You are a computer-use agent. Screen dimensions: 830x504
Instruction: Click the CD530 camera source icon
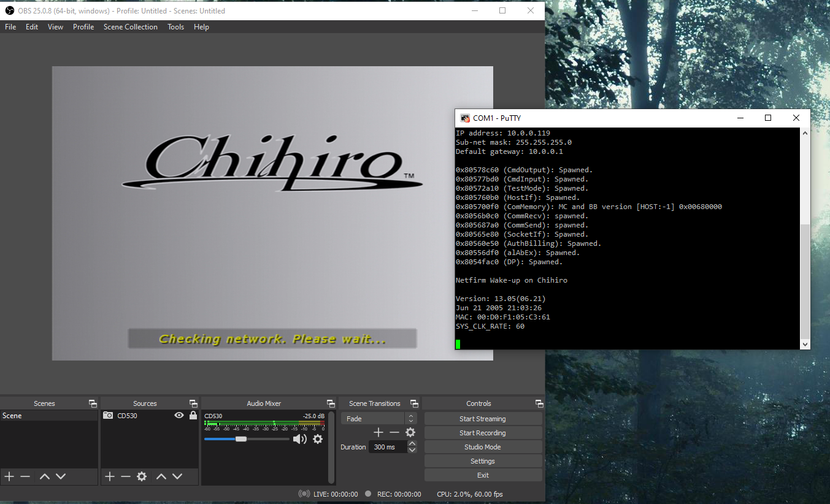point(108,415)
